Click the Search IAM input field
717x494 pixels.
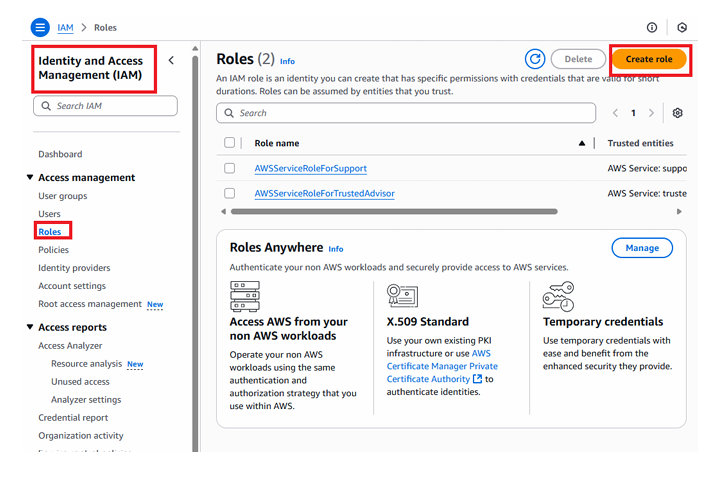coord(105,106)
